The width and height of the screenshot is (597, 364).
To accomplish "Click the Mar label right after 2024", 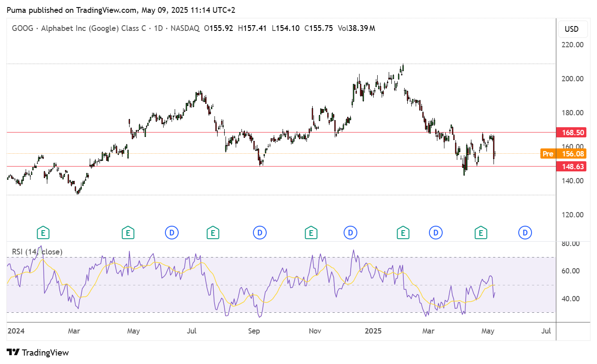I will (x=73, y=331).
